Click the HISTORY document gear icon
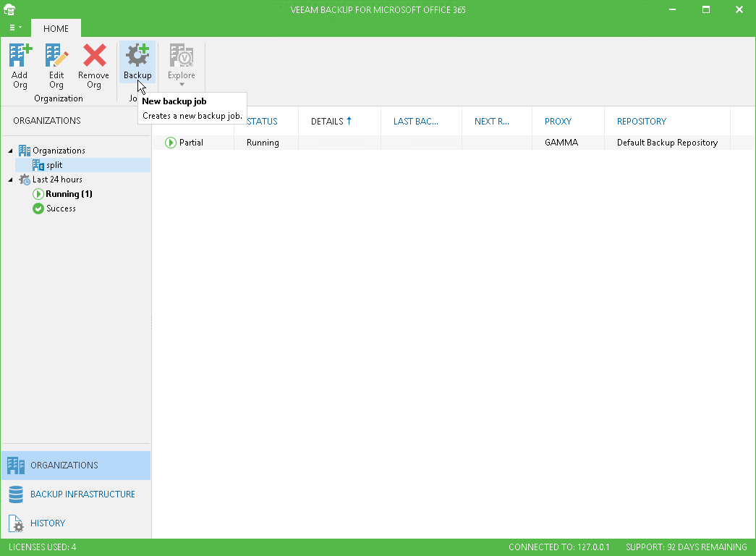The height and width of the screenshot is (556, 756). point(16,523)
